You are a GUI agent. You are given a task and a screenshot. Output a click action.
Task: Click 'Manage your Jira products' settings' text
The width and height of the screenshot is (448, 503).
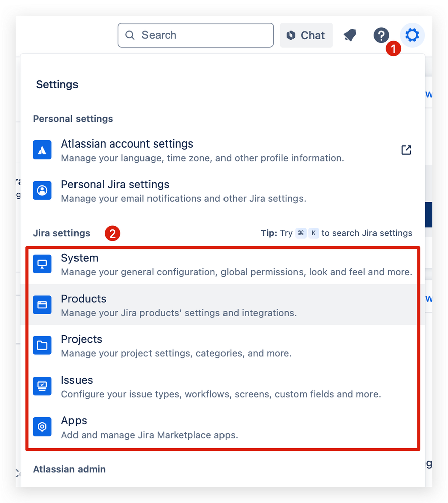[x=179, y=313]
